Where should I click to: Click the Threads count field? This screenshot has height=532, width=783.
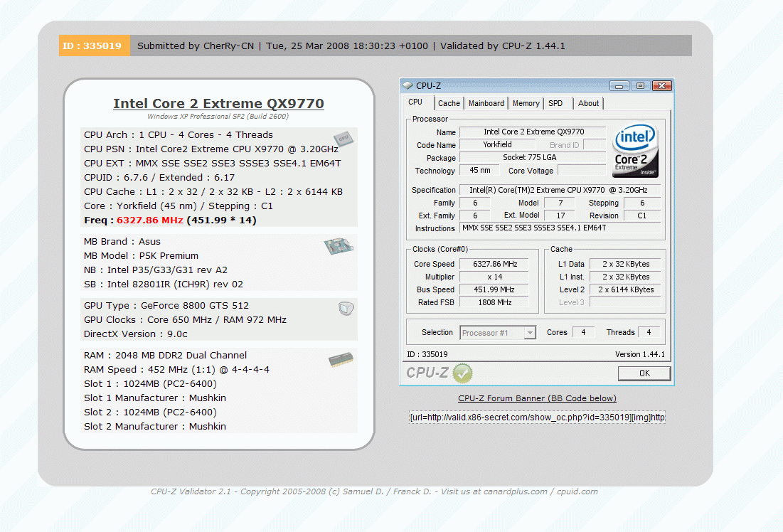tap(649, 332)
